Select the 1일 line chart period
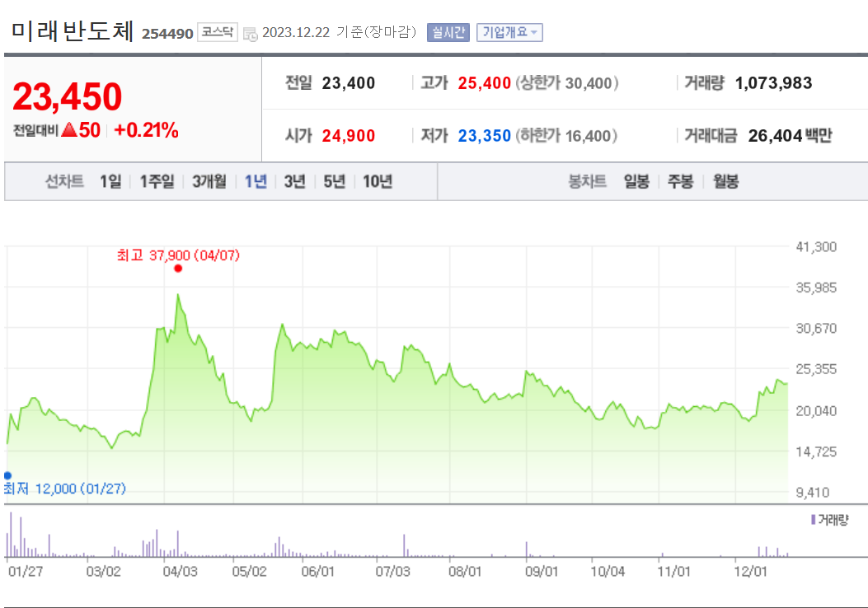This screenshot has height=608, width=868. click(x=110, y=181)
